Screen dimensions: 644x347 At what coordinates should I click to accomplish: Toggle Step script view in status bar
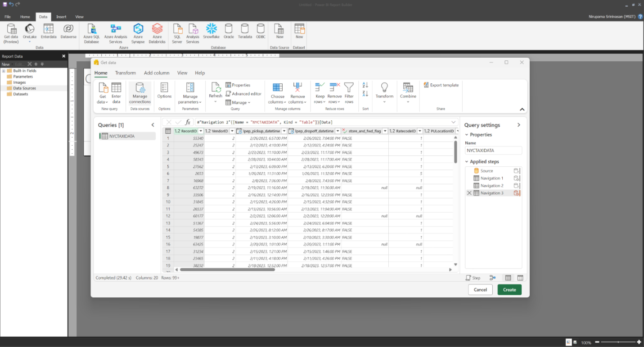coord(473,278)
